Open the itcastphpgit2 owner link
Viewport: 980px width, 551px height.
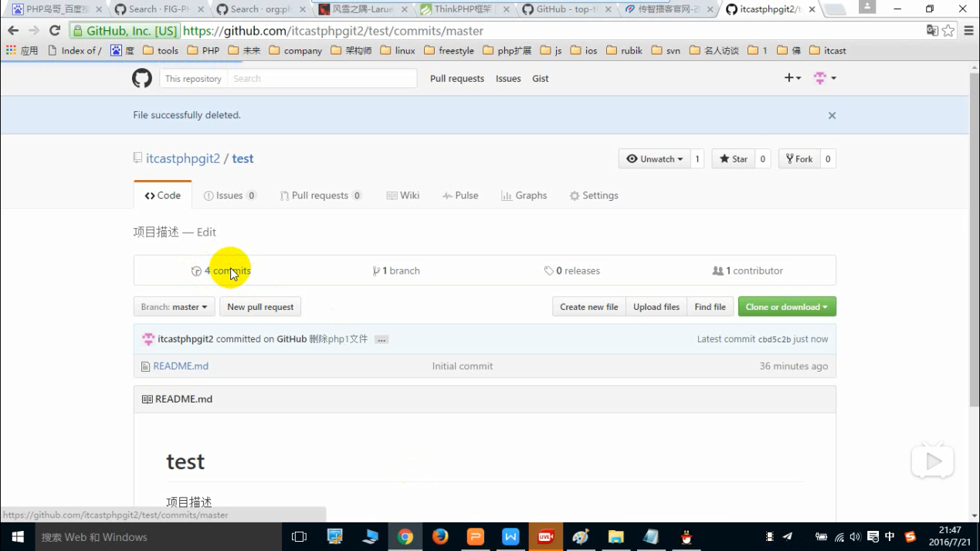pyautogui.click(x=183, y=158)
